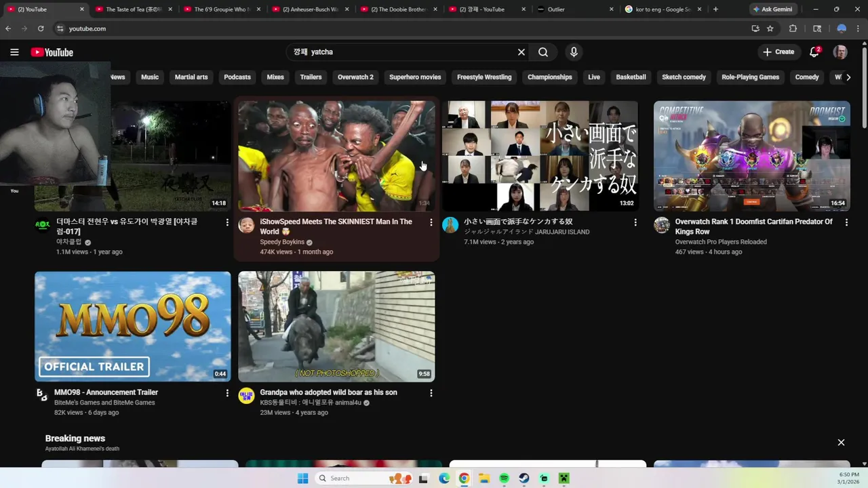Open Minecraft from the taskbar

(x=564, y=479)
